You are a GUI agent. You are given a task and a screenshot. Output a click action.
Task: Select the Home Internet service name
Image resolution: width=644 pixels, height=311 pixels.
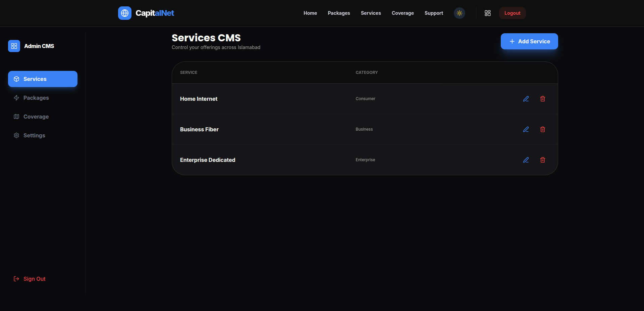click(x=199, y=99)
